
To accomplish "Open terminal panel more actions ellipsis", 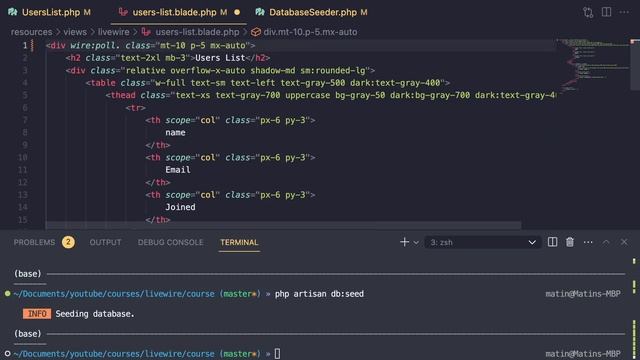I will point(588,242).
